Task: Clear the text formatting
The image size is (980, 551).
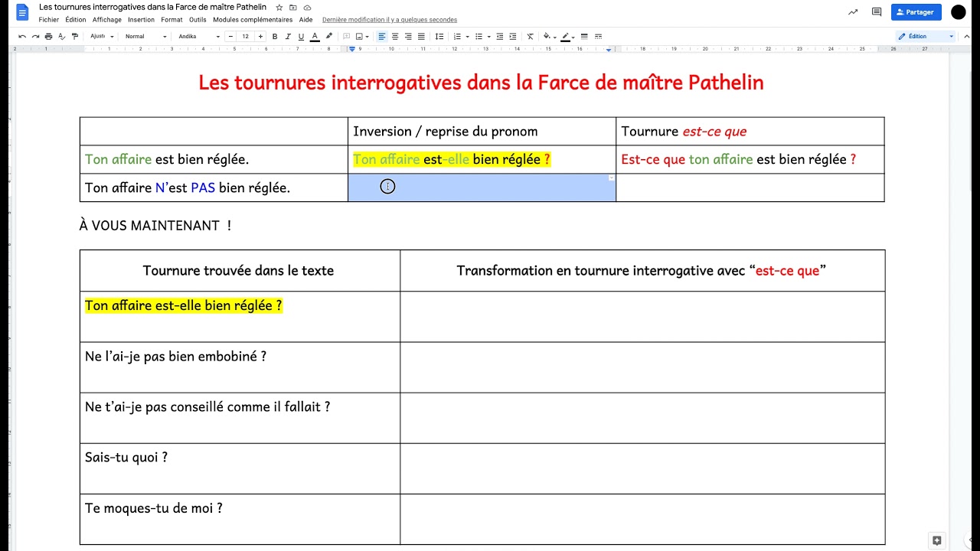Action: pos(530,36)
